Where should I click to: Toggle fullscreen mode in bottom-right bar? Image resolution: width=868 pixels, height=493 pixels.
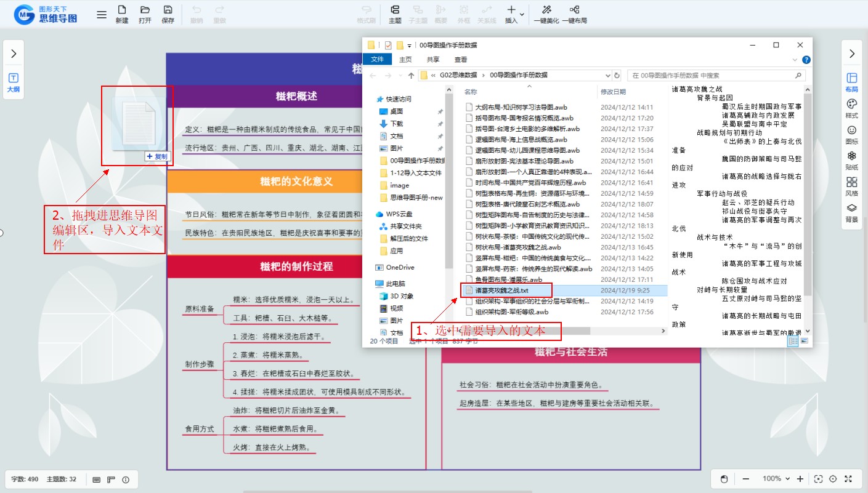[x=848, y=479]
